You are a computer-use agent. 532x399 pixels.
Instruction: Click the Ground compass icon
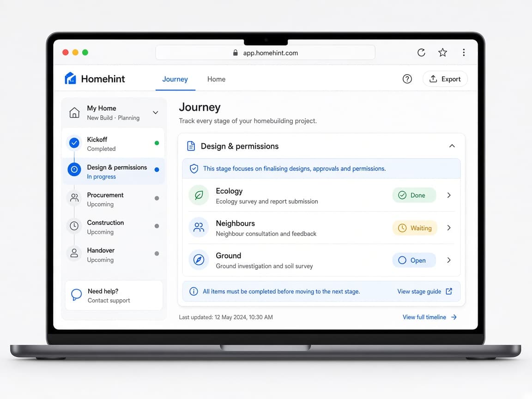(199, 260)
